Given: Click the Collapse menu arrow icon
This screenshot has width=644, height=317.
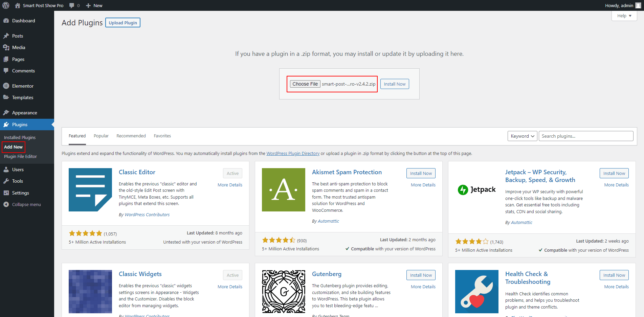Looking at the screenshot, I should tap(6, 204).
